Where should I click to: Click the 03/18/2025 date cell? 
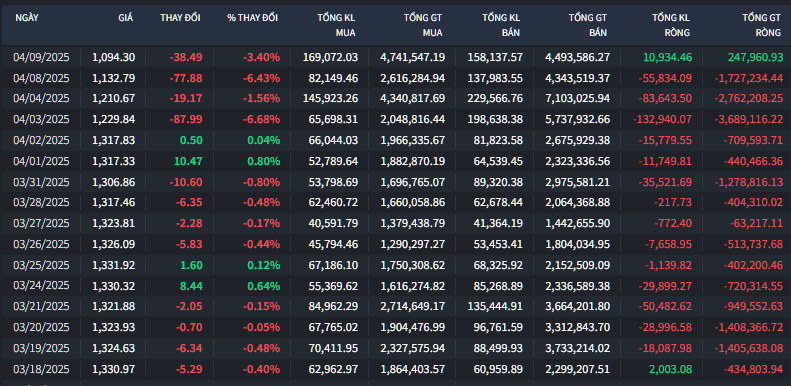coord(41,369)
